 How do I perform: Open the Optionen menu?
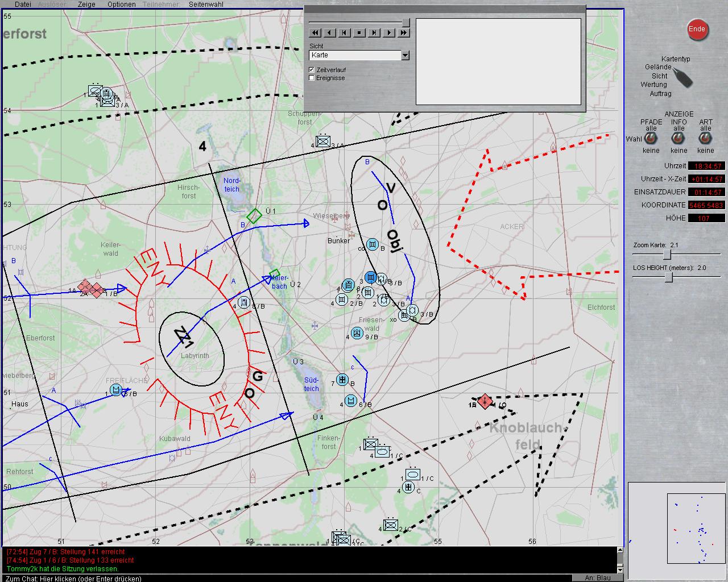[122, 4]
